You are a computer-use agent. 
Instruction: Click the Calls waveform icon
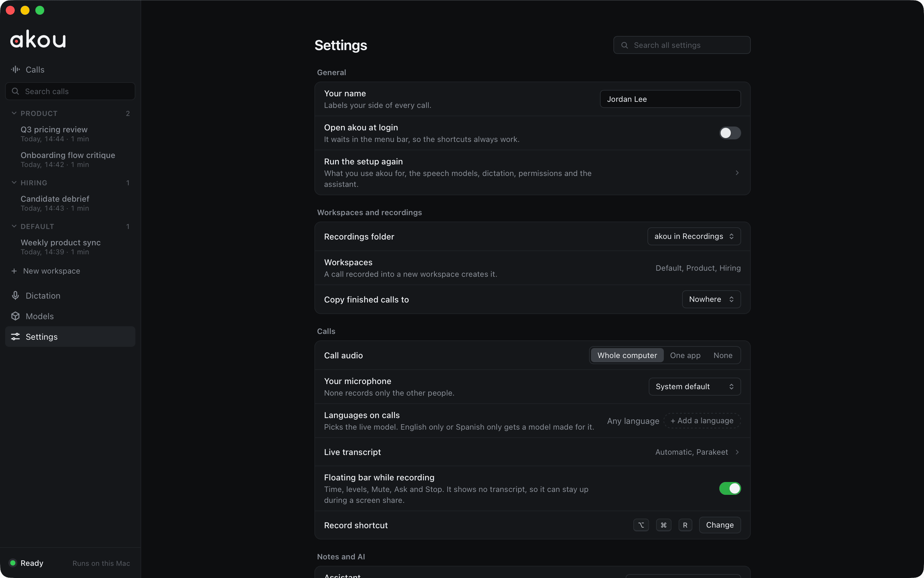point(15,69)
